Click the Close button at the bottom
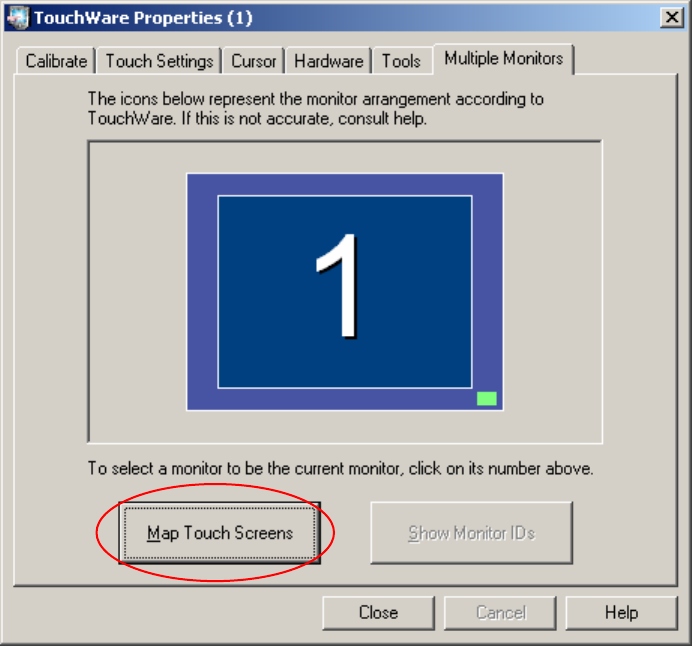This screenshot has height=646, width=692. coord(378,612)
